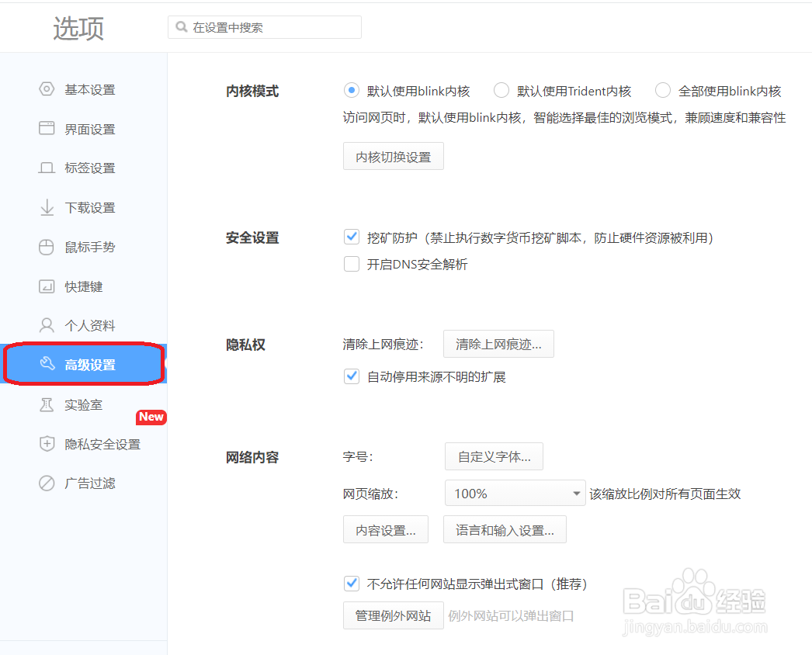Click the 清除上网痕迹: label text
The image size is (812, 655).
(x=383, y=344)
